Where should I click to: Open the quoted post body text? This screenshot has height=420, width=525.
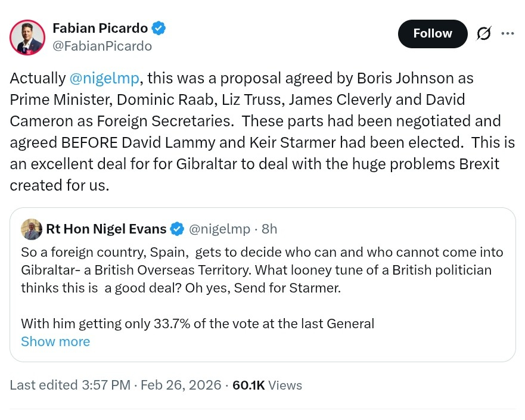(262, 270)
